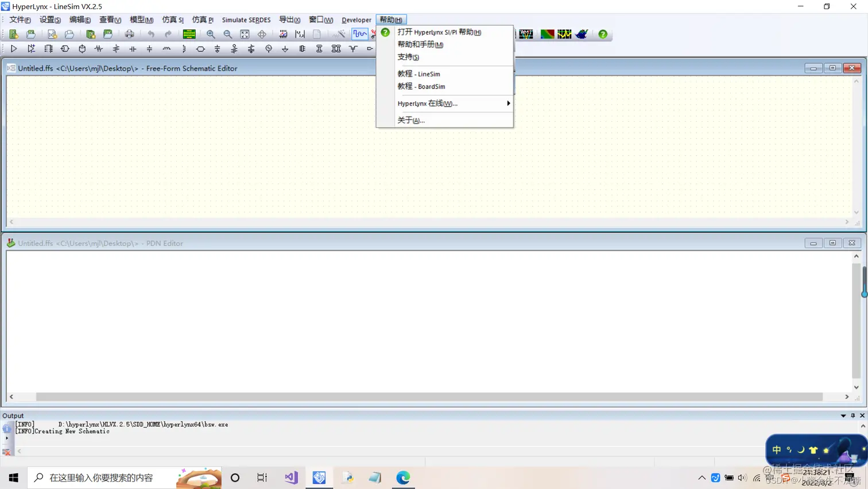Click the redo arrow icon
The height and width of the screenshot is (489, 868).
pos(168,34)
